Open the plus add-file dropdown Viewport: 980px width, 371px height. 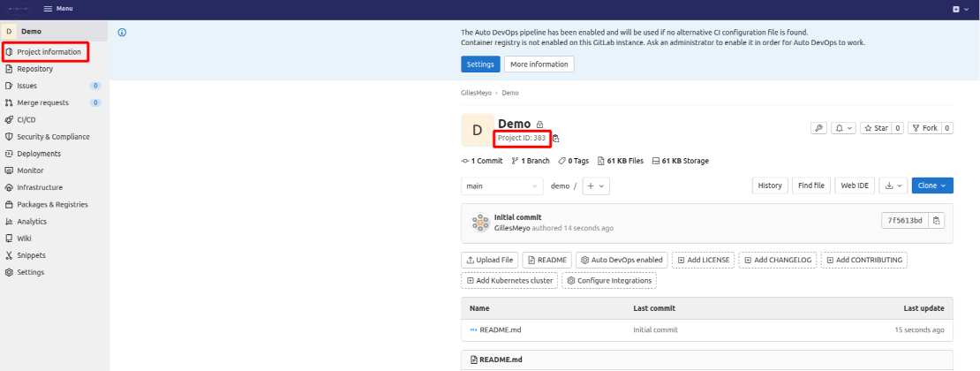click(596, 185)
